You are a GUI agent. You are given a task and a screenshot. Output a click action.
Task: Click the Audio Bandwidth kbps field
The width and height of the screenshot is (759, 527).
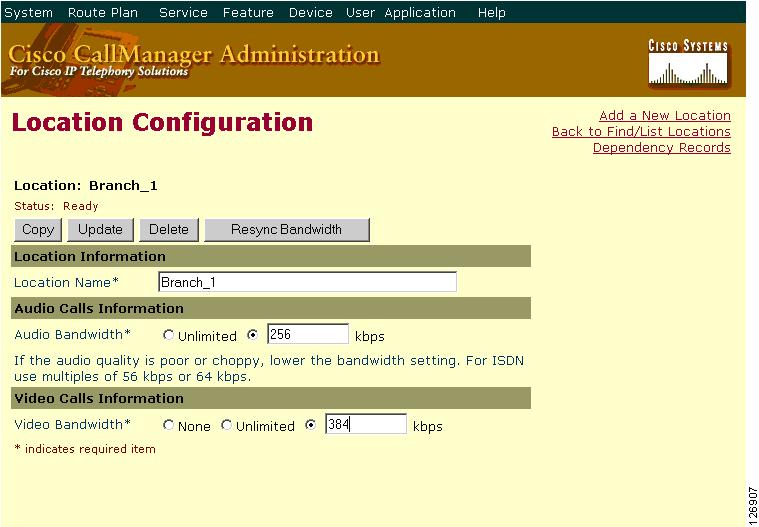[308, 334]
